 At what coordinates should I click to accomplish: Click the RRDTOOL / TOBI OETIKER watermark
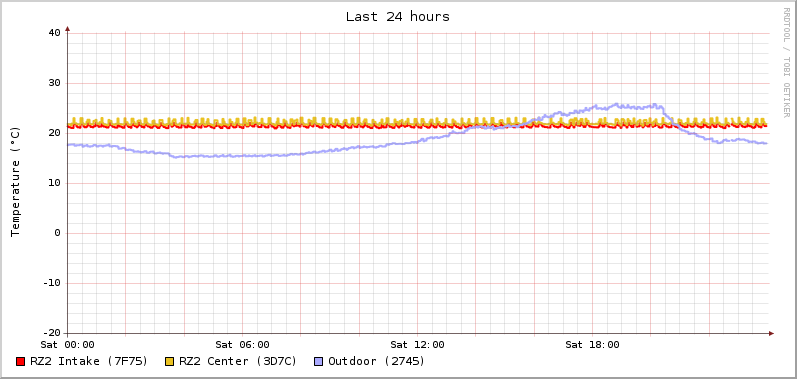point(786,62)
